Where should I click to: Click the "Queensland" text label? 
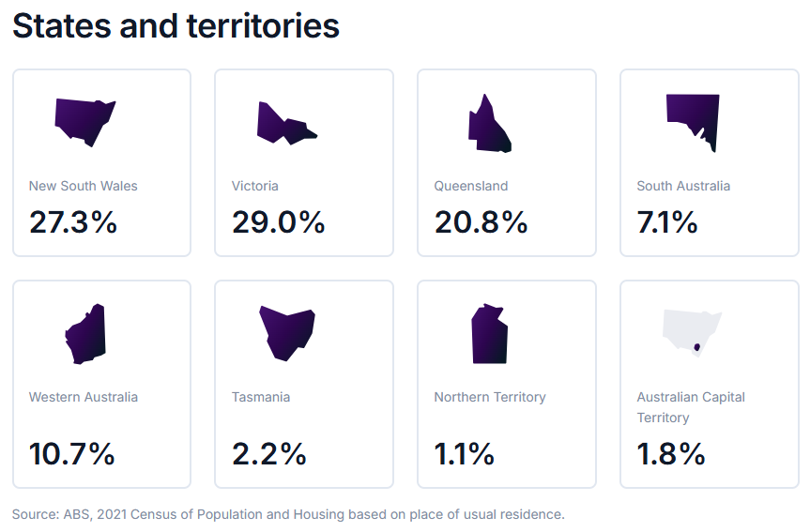click(x=471, y=186)
